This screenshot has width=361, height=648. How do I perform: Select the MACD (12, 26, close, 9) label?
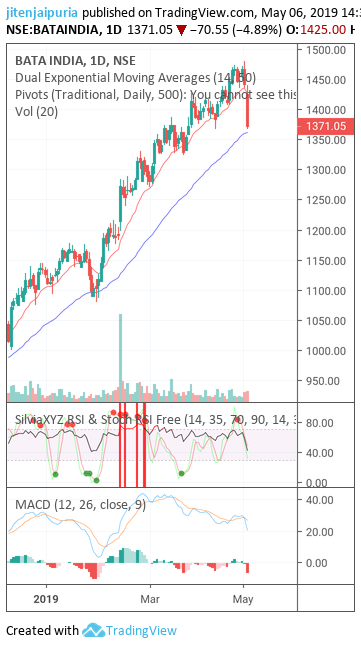click(80, 505)
